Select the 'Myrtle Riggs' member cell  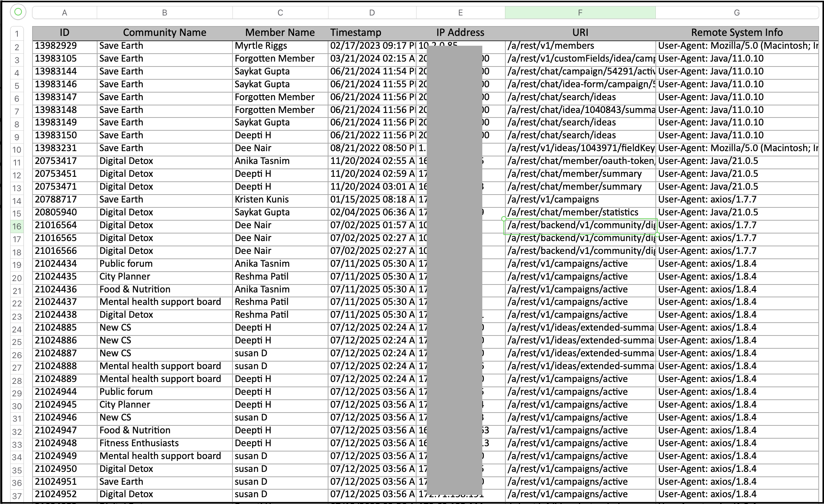(x=280, y=46)
